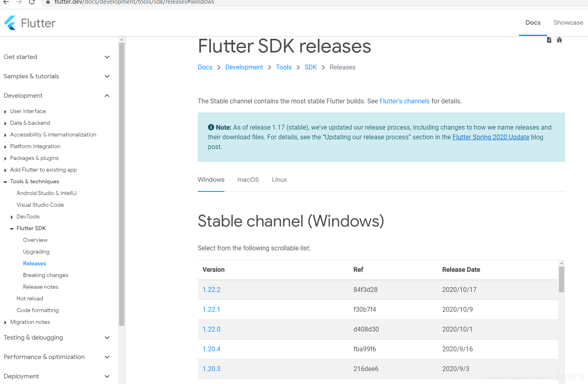Image resolution: width=588 pixels, height=384 pixels.
Task: Click the Note info icon
Action: [x=211, y=127]
